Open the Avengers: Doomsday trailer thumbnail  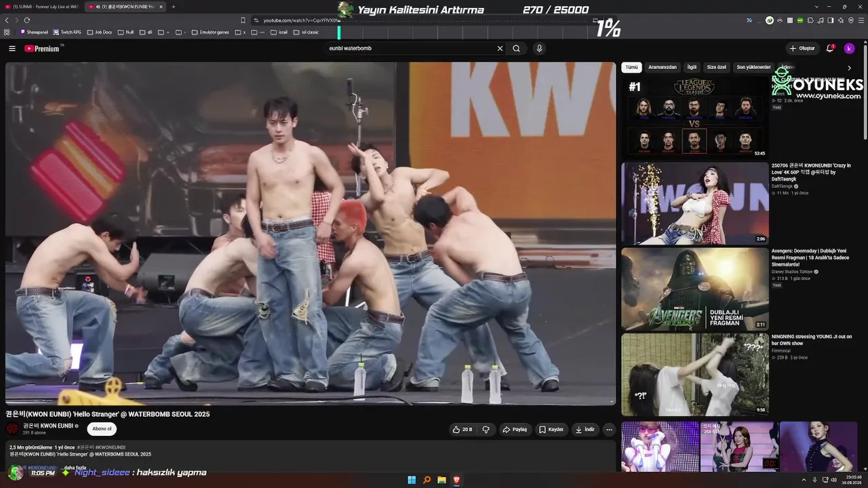[x=694, y=289]
